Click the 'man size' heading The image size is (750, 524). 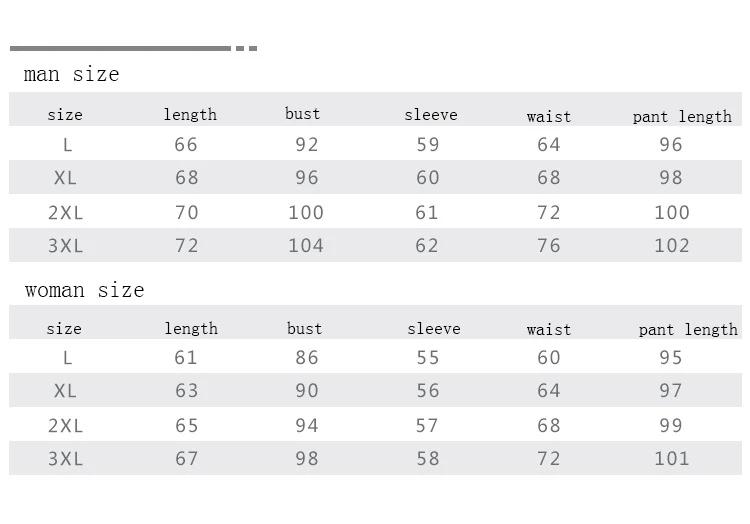[x=71, y=74]
